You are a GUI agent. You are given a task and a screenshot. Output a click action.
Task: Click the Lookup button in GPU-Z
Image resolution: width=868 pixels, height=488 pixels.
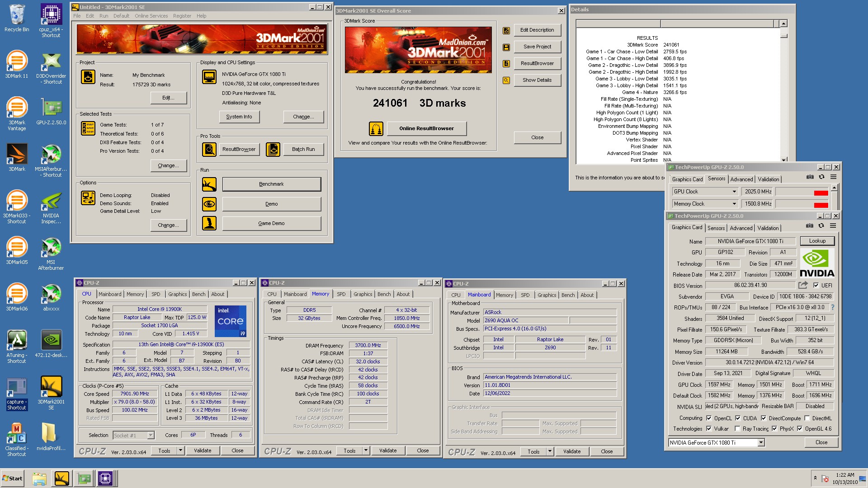[x=817, y=241]
